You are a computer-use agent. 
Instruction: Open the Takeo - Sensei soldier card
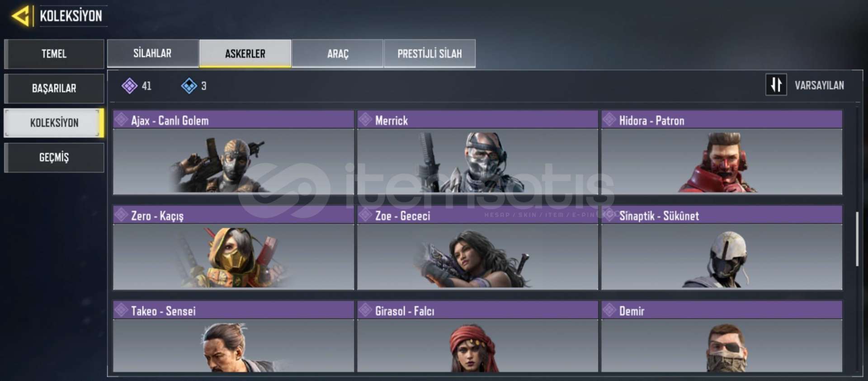tap(233, 336)
